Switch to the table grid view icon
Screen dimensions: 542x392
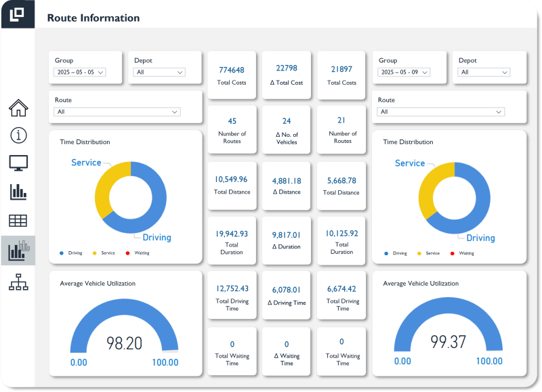click(x=18, y=220)
